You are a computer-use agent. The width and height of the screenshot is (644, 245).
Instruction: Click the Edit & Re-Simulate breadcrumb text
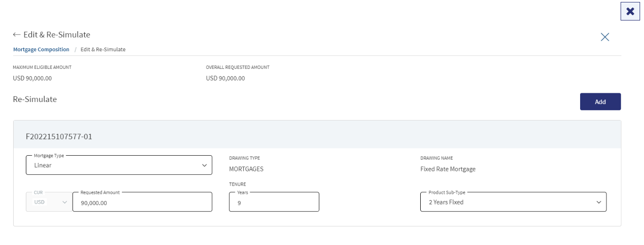coord(103,49)
